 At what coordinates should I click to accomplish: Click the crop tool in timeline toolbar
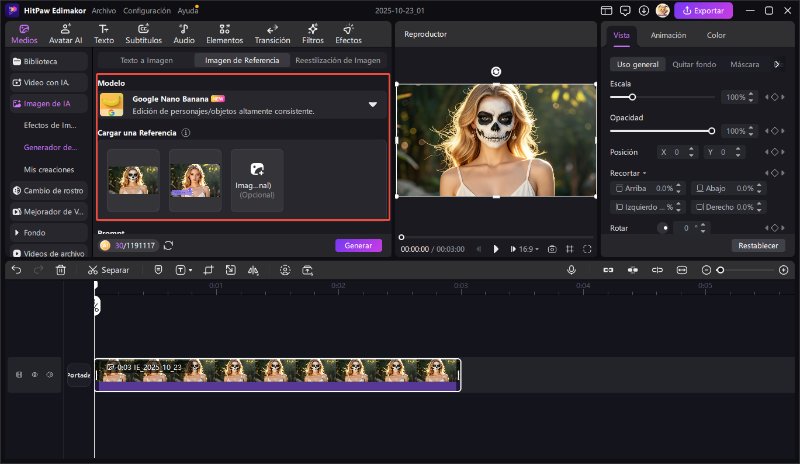pos(208,270)
